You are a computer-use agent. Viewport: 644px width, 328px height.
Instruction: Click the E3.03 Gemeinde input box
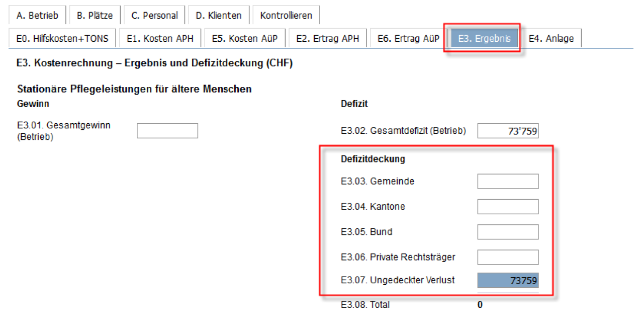pyautogui.click(x=508, y=181)
